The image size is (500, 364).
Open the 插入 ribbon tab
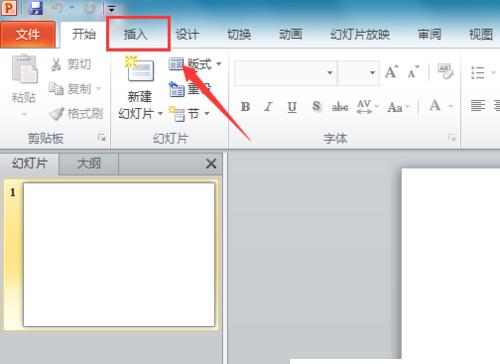[136, 34]
